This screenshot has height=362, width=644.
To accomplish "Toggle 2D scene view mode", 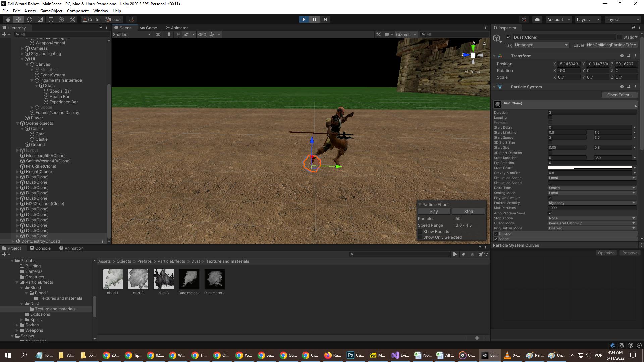I will pyautogui.click(x=158, y=34).
